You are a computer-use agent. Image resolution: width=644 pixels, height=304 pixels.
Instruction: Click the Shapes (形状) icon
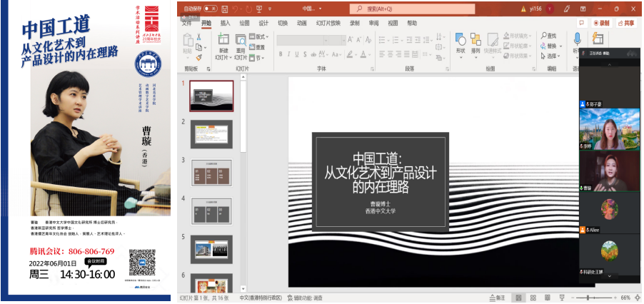(461, 39)
